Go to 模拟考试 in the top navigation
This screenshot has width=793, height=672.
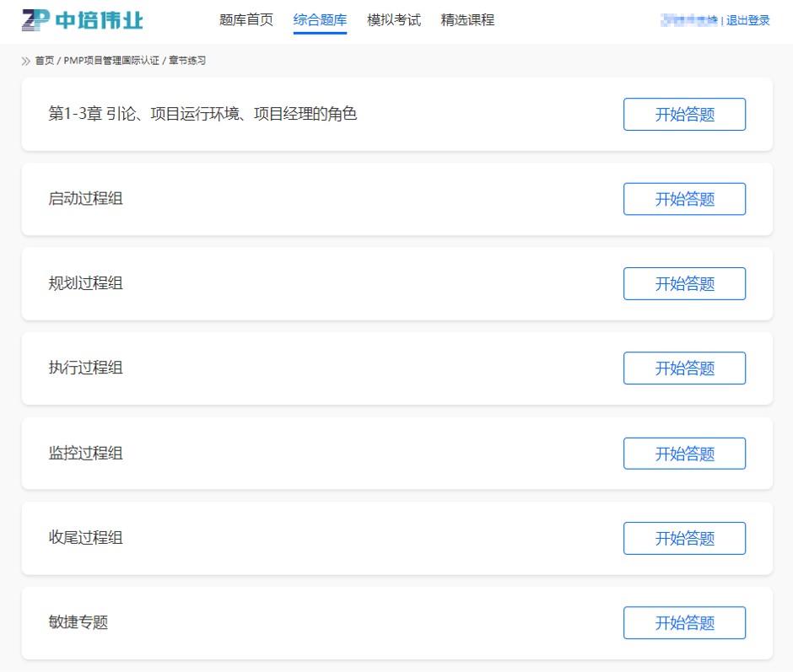tap(394, 20)
